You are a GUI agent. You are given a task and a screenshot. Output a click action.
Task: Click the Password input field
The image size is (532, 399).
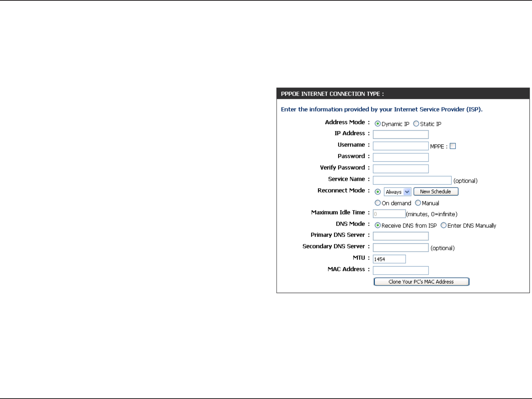click(x=401, y=157)
